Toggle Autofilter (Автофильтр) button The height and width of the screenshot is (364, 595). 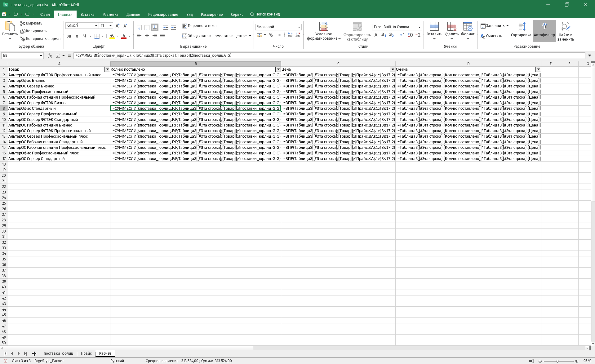coord(544,30)
